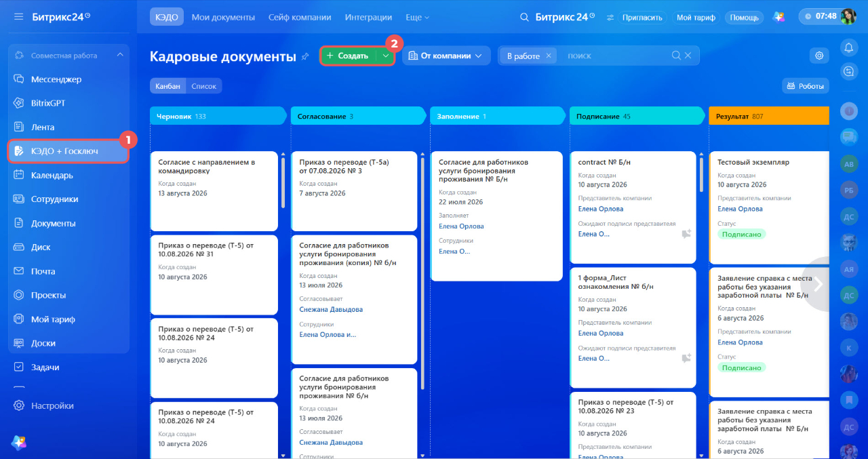Open the К avatar in the right panel
This screenshot has height=459, width=868.
tap(848, 348)
